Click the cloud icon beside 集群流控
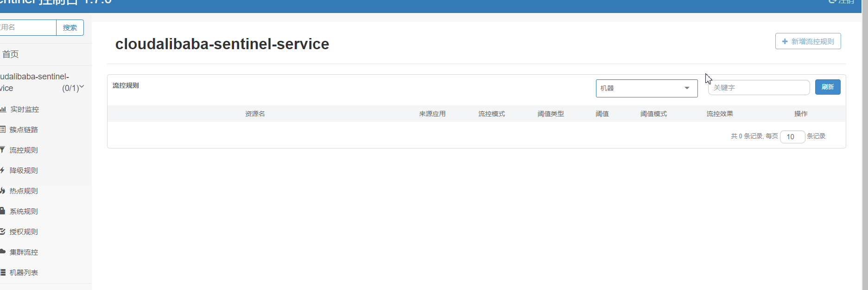Image resolution: width=868 pixels, height=290 pixels. tap(2, 251)
